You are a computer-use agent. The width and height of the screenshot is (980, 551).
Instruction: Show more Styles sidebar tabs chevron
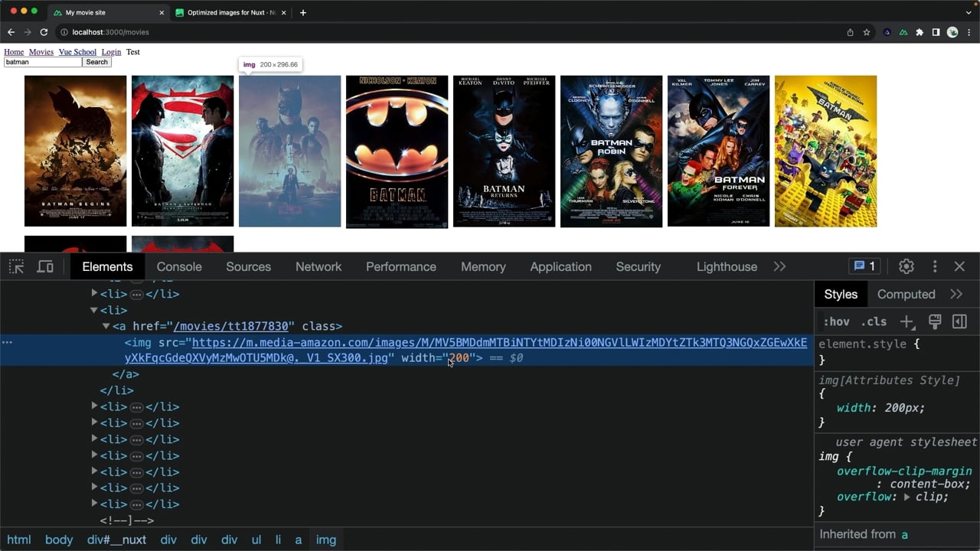tap(956, 294)
